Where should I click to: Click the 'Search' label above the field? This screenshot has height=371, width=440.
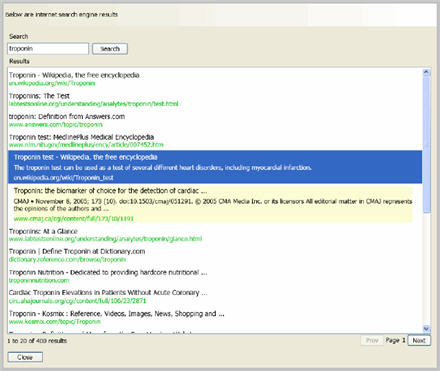(x=19, y=36)
